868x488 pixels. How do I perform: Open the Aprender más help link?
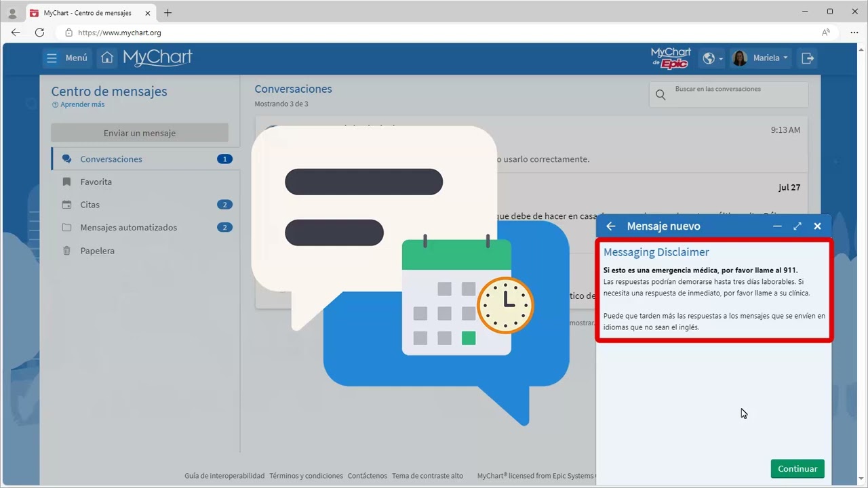[78, 104]
